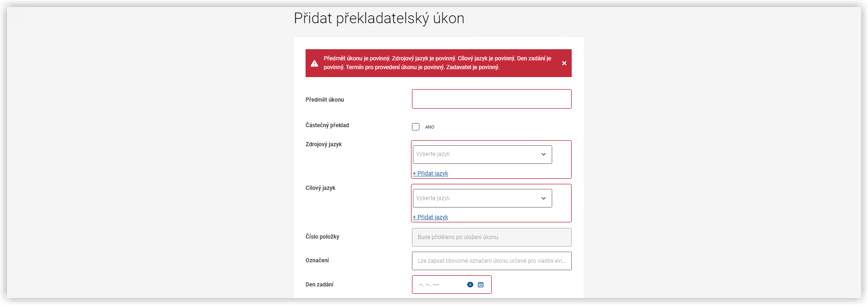868x305 pixels.
Task: Click the error message text in alert
Action: coord(437,63)
